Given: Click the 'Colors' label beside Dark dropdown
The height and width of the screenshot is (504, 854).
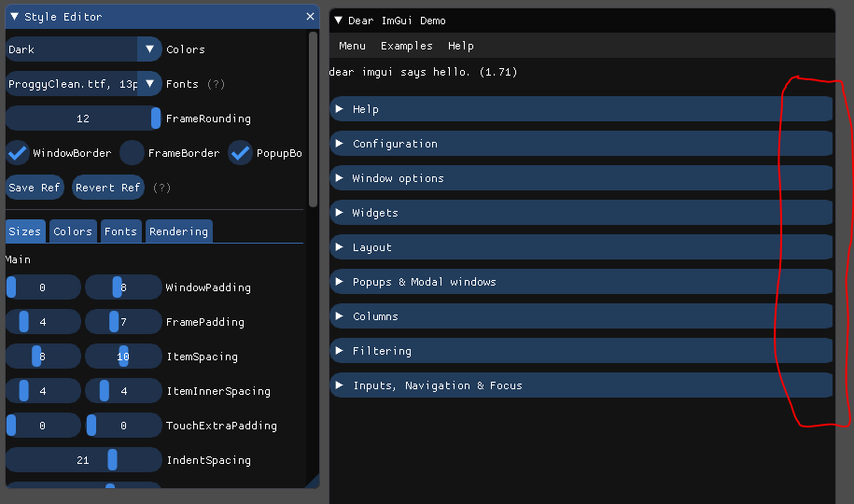Looking at the screenshot, I should [186, 49].
